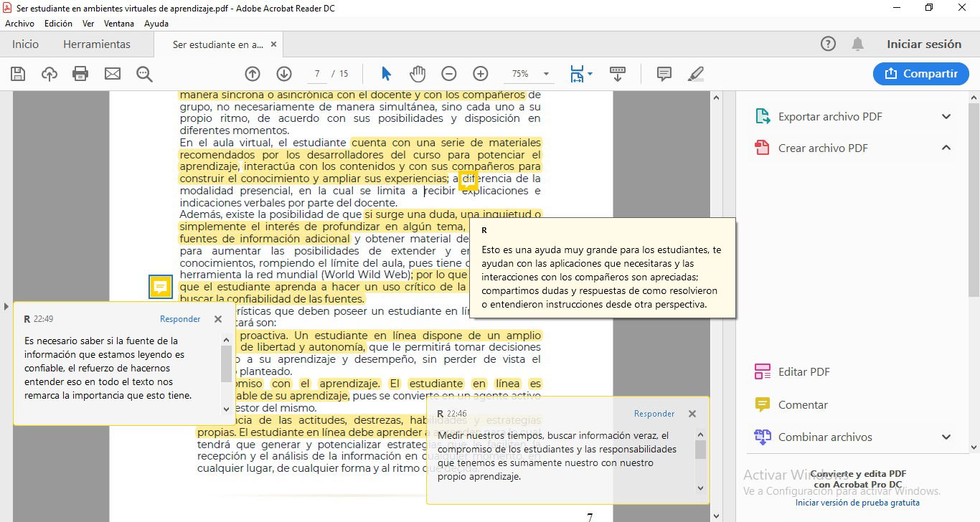Add a sticky note comment tool
Viewport: 980px width, 522px height.
pos(664,74)
